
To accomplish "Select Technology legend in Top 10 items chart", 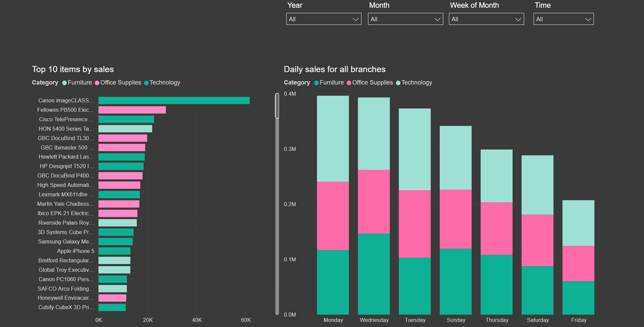I will pyautogui.click(x=162, y=83).
